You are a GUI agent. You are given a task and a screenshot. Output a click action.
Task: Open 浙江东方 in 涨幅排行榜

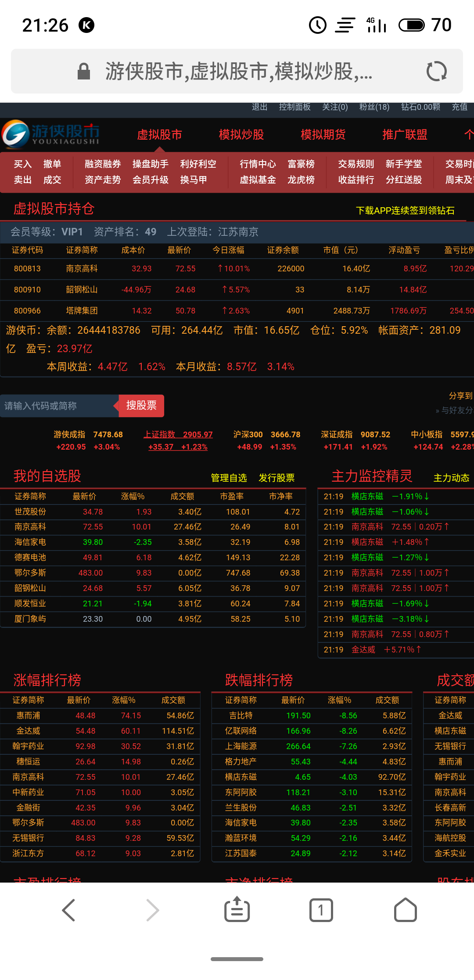click(28, 854)
